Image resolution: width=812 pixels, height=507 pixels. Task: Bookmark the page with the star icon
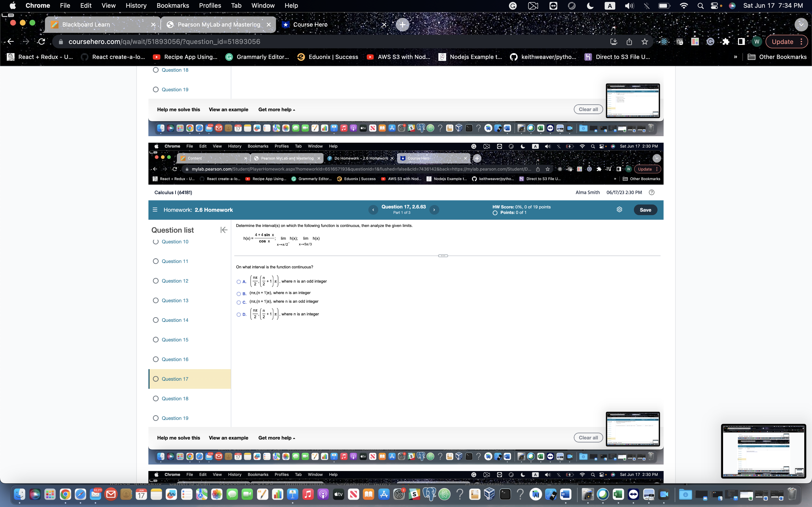tap(644, 42)
